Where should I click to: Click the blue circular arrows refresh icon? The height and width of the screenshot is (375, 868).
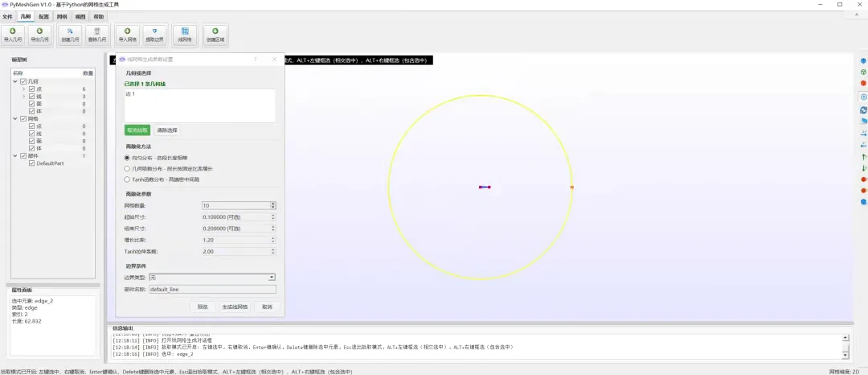(863, 109)
